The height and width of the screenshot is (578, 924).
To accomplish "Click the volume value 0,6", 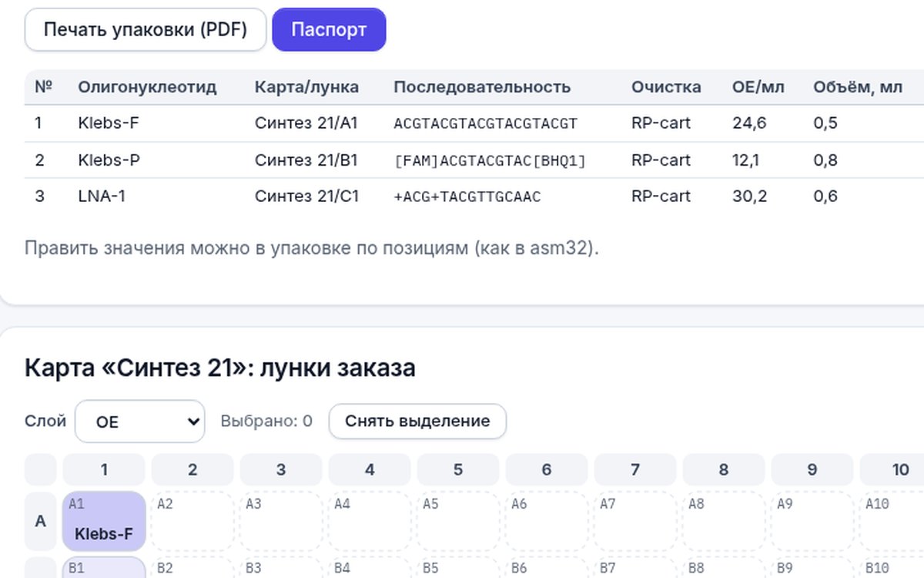I will pos(825,197).
